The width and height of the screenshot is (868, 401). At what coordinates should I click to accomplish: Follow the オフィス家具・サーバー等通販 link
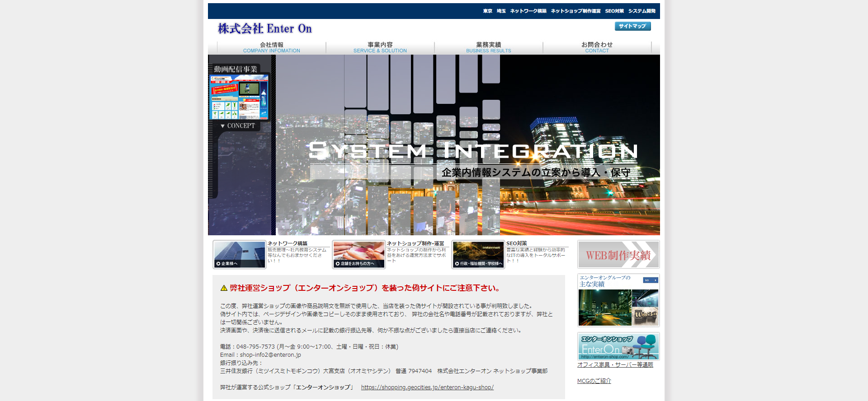615,365
